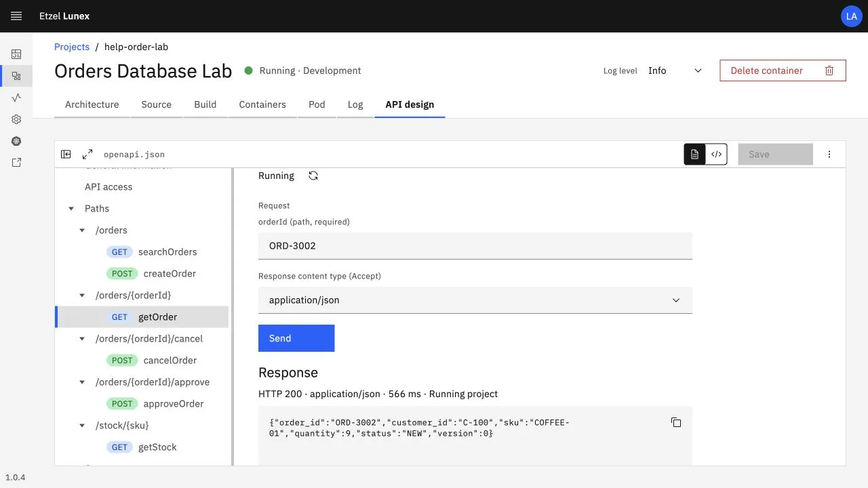Open the dashboard icon in sidebar
The image size is (868, 488).
tap(16, 54)
